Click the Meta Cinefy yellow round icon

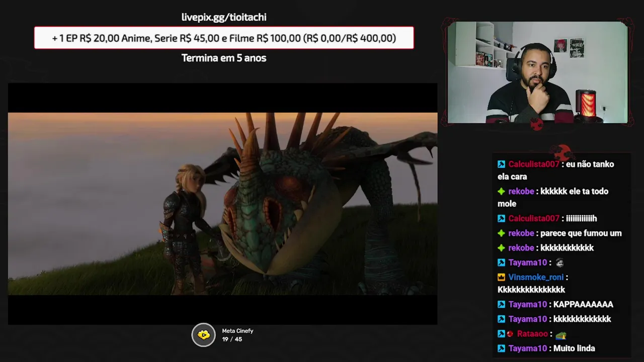point(204,335)
